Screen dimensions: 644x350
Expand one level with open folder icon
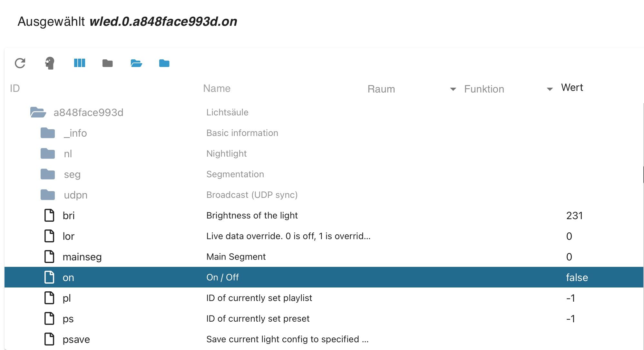[x=136, y=63]
